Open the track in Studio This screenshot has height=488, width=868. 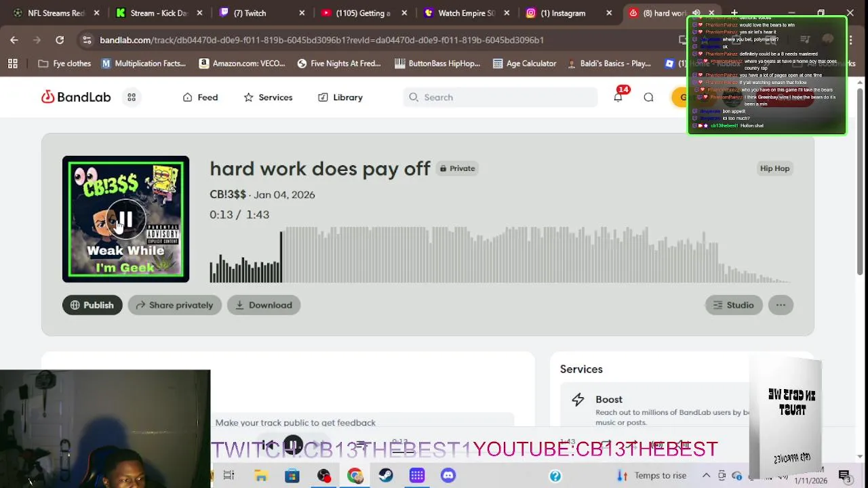click(734, 305)
